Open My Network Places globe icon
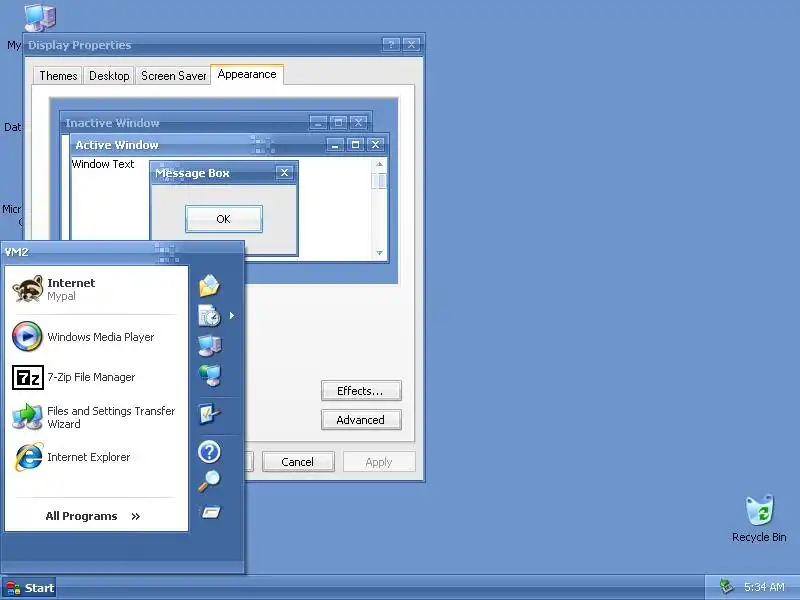 click(x=209, y=375)
